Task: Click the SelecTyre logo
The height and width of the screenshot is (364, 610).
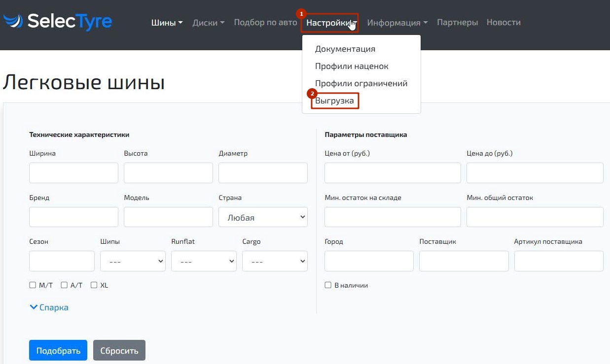Action: [58, 22]
